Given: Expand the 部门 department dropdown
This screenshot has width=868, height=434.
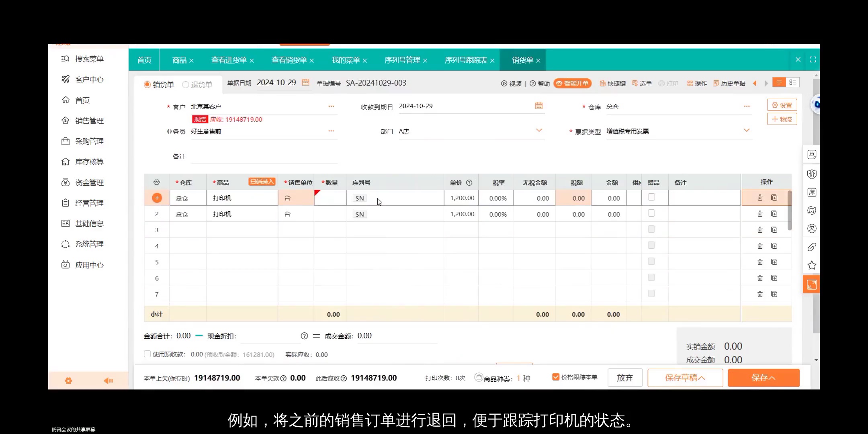Looking at the screenshot, I should (x=538, y=130).
